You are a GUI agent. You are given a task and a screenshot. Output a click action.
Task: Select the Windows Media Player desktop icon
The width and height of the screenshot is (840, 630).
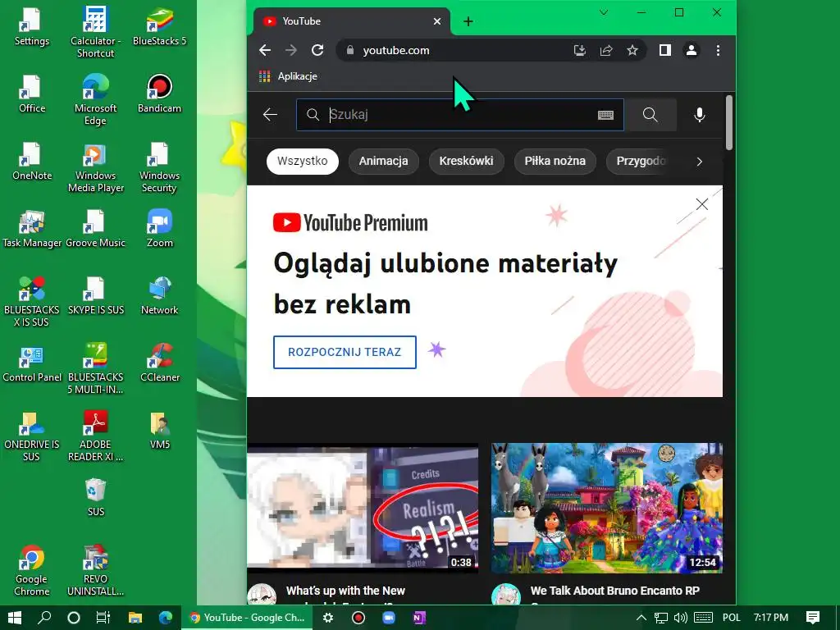pos(95,167)
